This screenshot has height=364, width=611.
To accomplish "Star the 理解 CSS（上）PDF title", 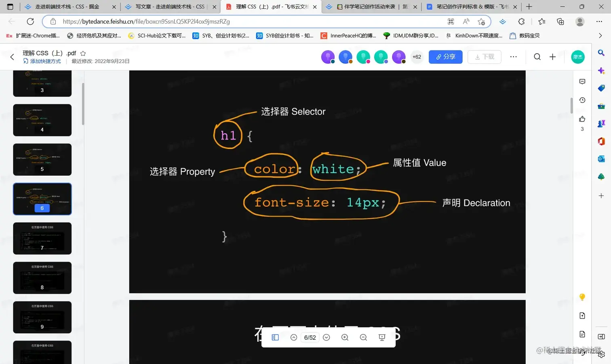I will pyautogui.click(x=83, y=53).
